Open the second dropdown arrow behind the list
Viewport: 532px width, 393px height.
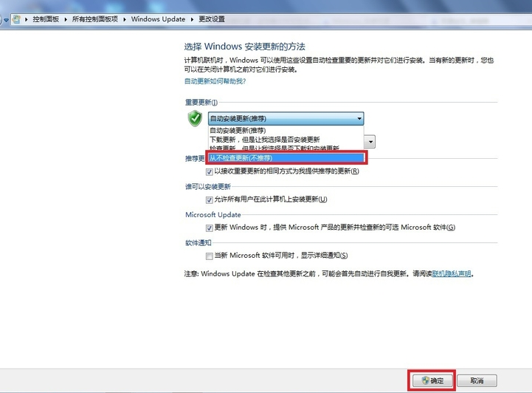371,141
